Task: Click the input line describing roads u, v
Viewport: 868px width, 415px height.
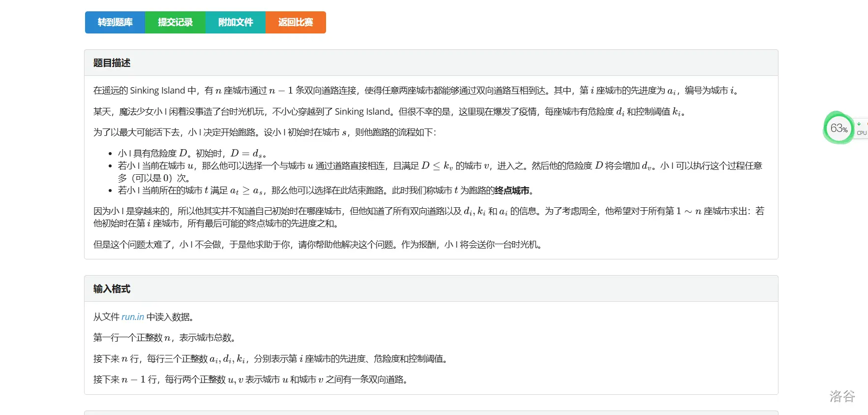Action: (x=252, y=380)
